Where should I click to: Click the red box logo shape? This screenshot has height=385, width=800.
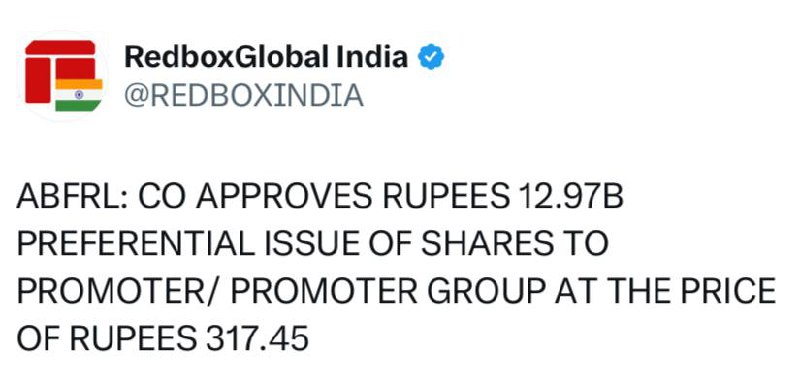[60, 71]
